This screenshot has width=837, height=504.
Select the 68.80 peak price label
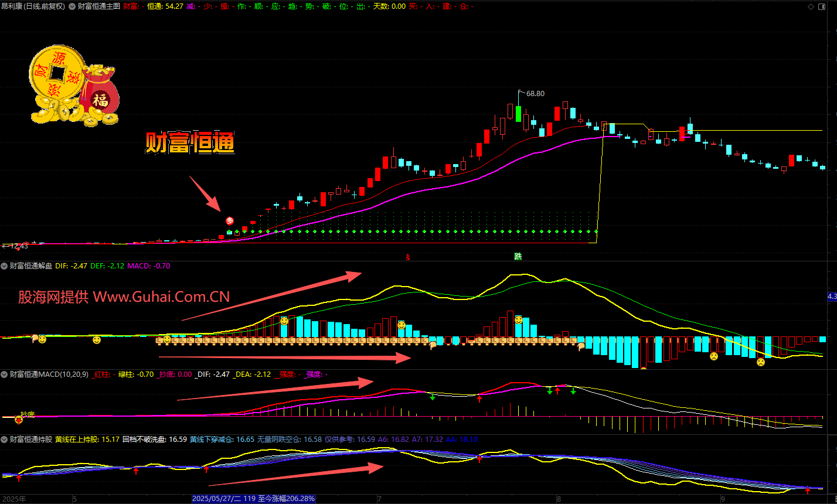[x=535, y=93]
